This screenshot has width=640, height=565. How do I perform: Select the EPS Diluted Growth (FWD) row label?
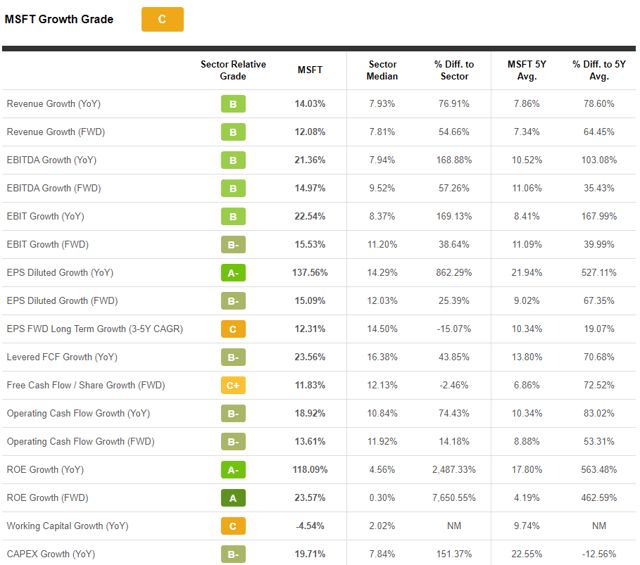coord(60,300)
